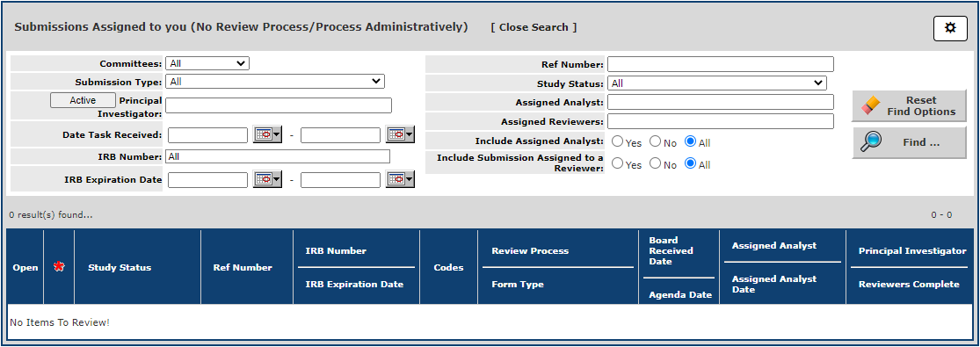The image size is (980, 347).
Task: Open calendar for IRB Expiration Date end
Action: [x=400, y=179]
